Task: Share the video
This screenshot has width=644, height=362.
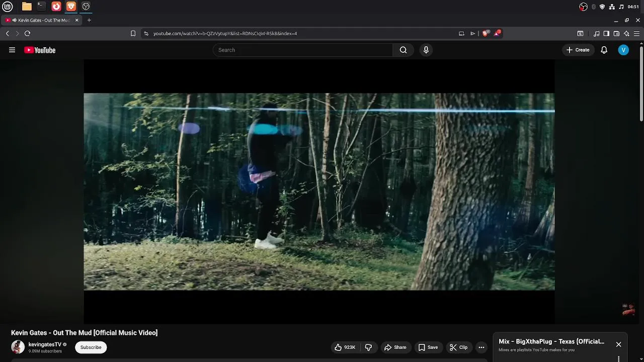Action: pyautogui.click(x=395, y=347)
